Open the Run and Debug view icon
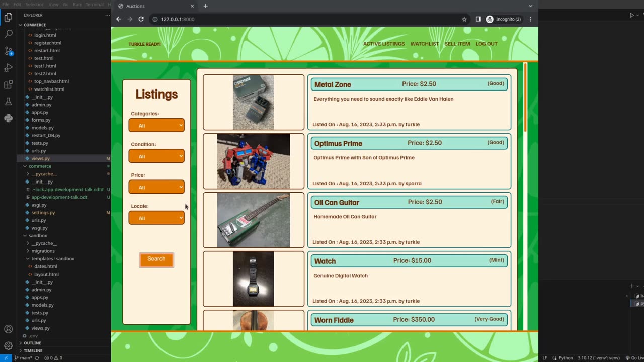The height and width of the screenshot is (362, 644). point(8,67)
